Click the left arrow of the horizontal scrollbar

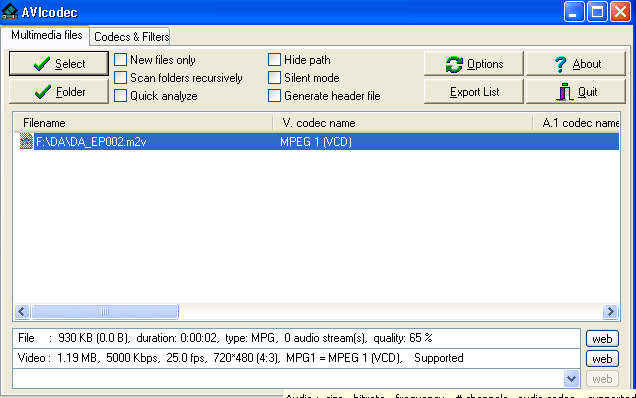coord(22,312)
